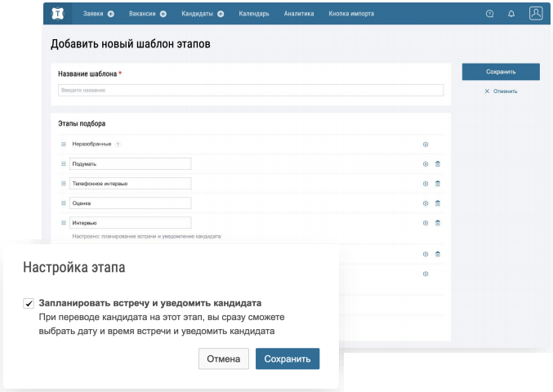The image size is (553, 392).
Task: Open the Вакансии menu
Action: [x=142, y=14]
